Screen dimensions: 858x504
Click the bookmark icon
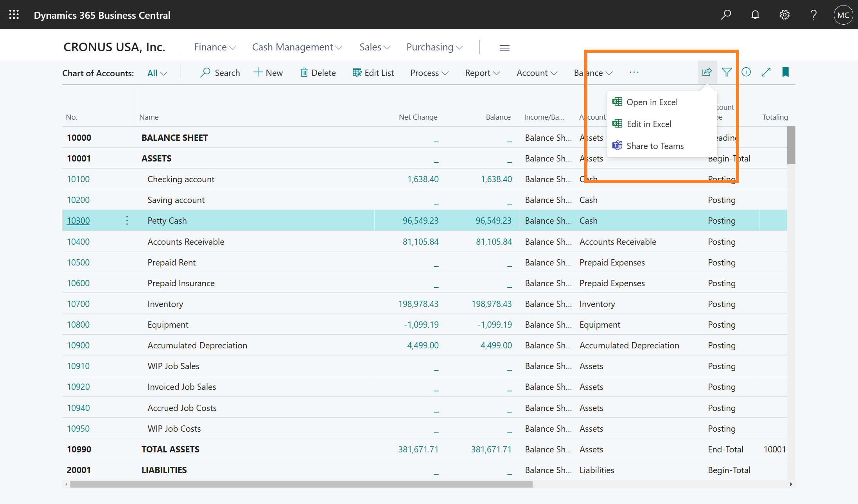point(785,72)
